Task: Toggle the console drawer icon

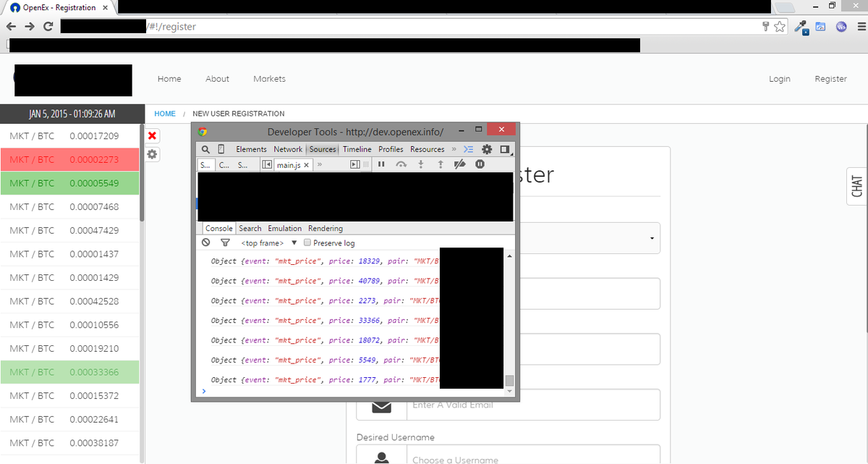Action: [x=469, y=149]
